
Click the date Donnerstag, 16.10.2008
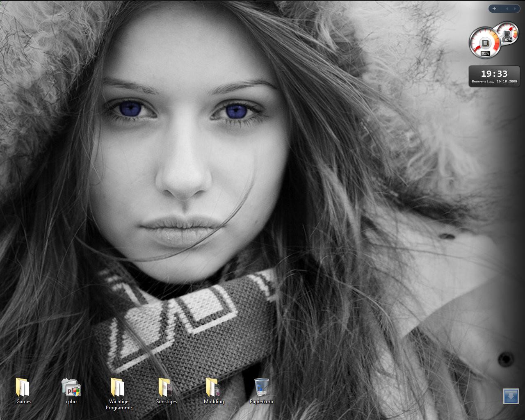tap(494, 82)
